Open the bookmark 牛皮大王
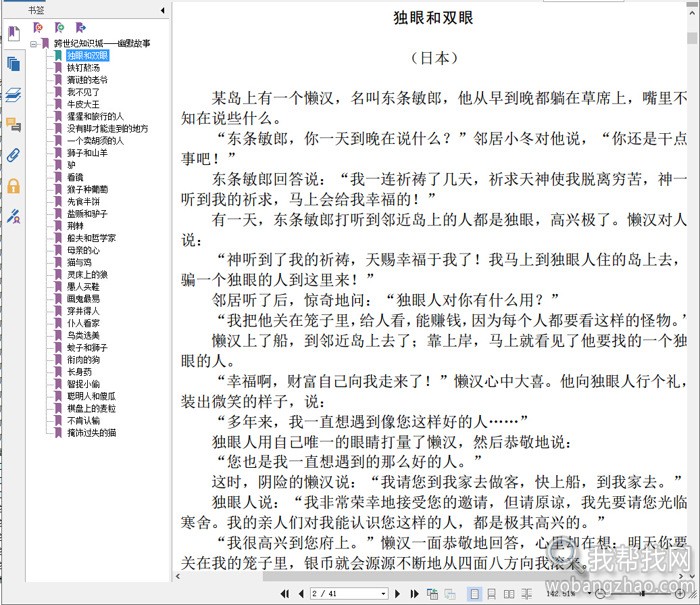 click(83, 104)
